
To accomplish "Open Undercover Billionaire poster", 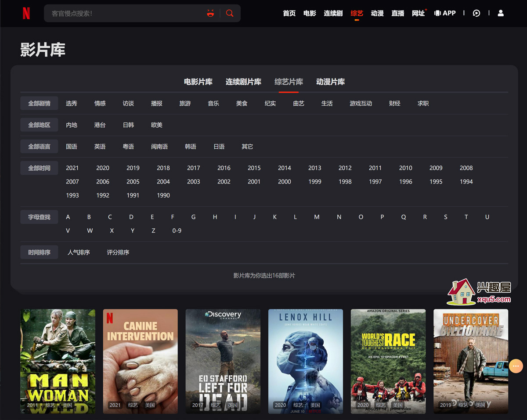I will tap(471, 361).
